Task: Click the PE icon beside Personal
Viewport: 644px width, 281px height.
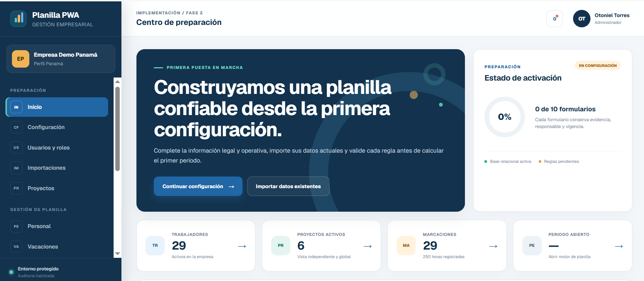Action: click(16, 226)
